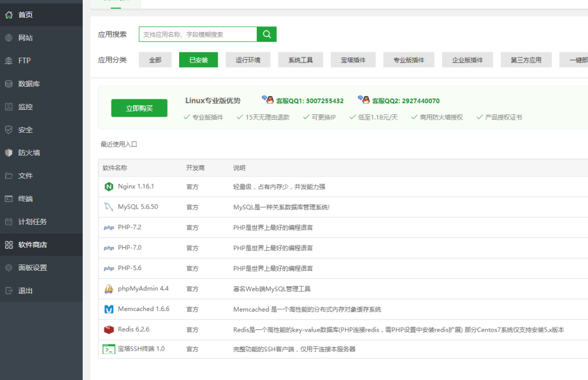The width and height of the screenshot is (588, 380).
Task: Select the Nginx 1.16.1 app icon
Action: pyautogui.click(x=109, y=187)
